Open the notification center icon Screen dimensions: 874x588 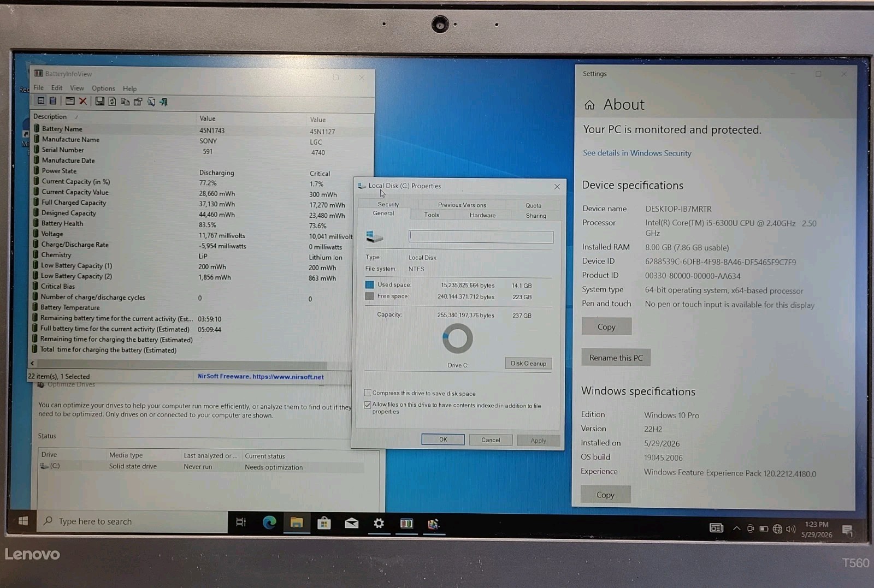pyautogui.click(x=847, y=530)
